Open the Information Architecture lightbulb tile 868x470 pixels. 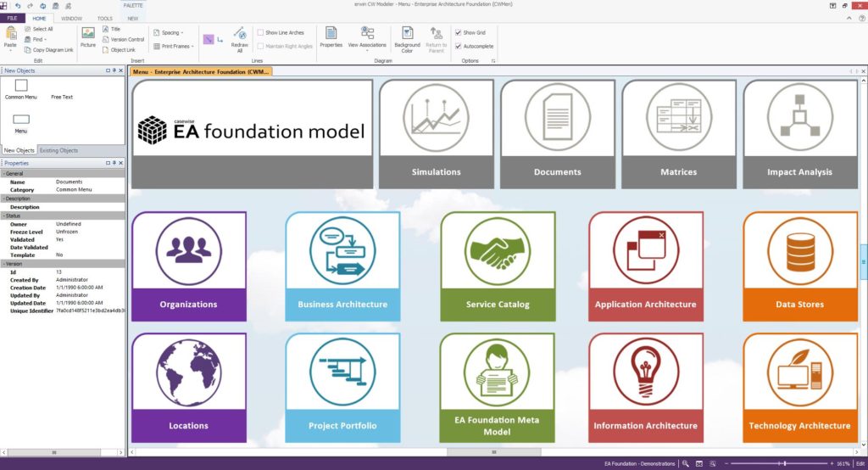[x=646, y=388]
